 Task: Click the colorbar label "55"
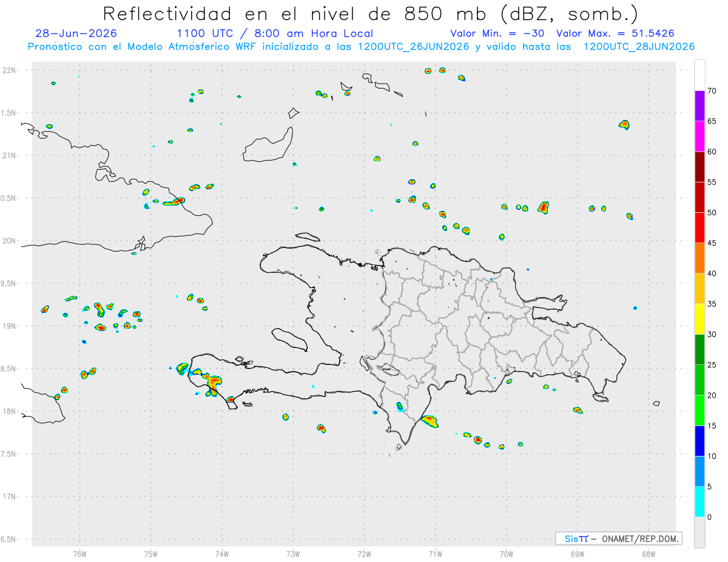click(712, 182)
